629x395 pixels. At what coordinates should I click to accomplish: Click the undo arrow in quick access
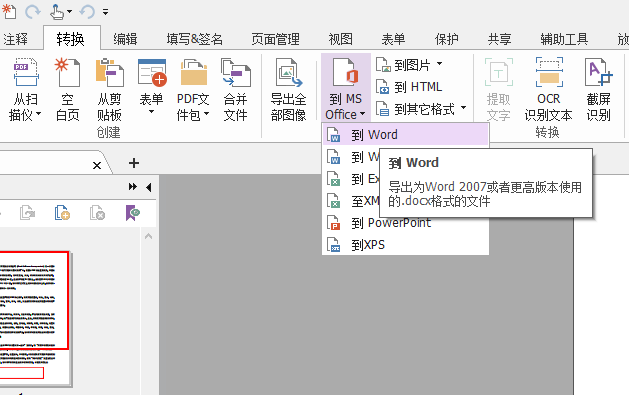tap(87, 12)
